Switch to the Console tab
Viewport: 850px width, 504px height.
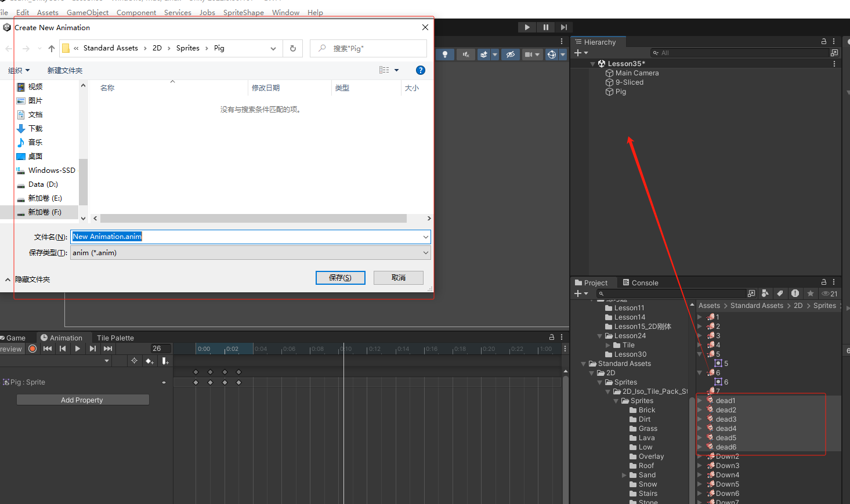point(641,282)
